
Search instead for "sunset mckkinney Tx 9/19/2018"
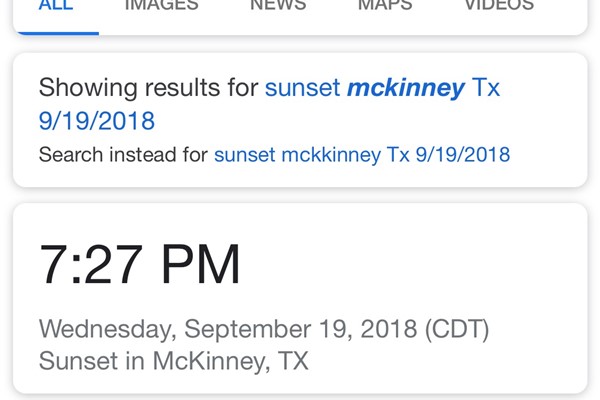coord(362,155)
